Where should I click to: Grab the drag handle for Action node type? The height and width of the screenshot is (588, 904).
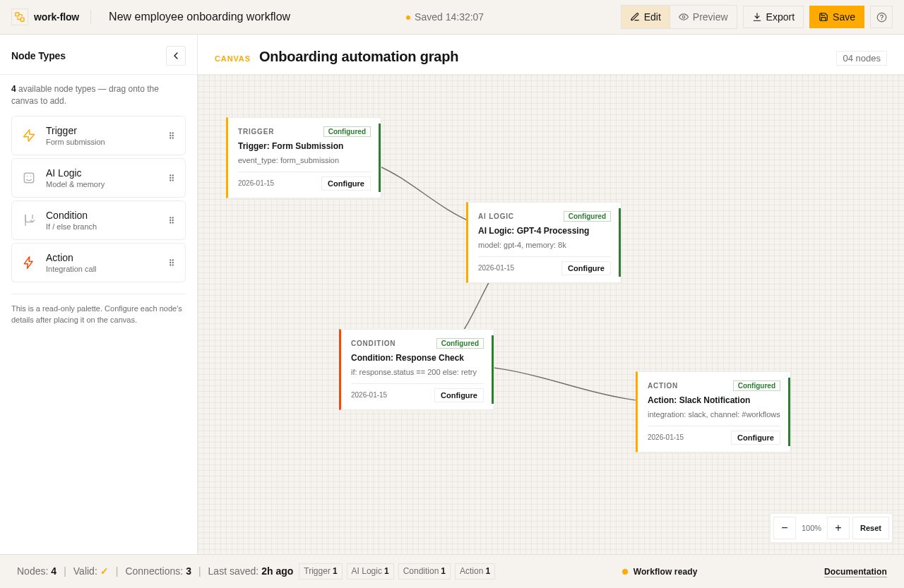click(x=172, y=263)
